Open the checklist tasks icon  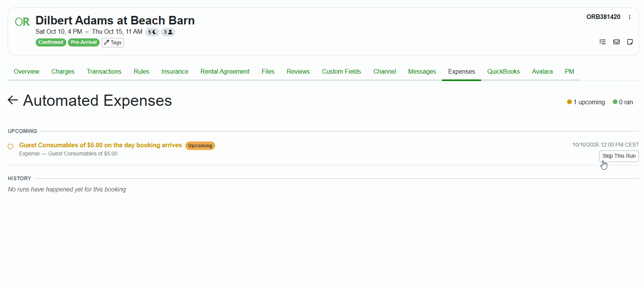603,42
